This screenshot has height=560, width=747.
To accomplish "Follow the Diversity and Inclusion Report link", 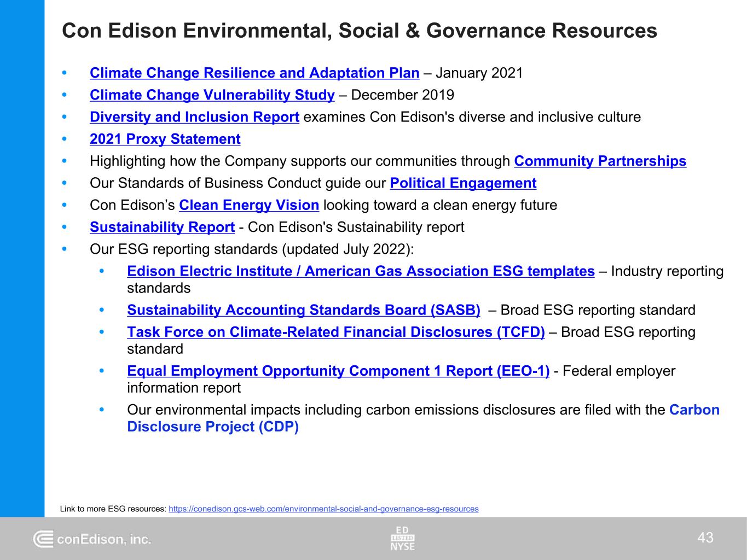I will click(194, 118).
